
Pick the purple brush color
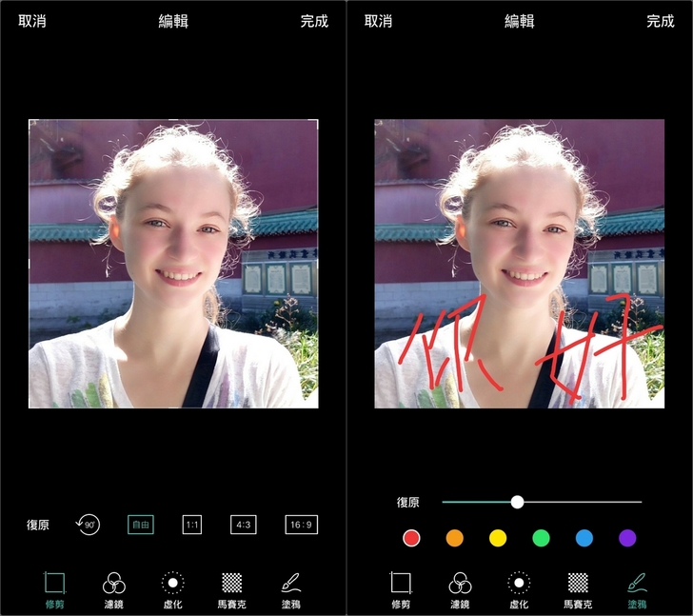[627, 538]
